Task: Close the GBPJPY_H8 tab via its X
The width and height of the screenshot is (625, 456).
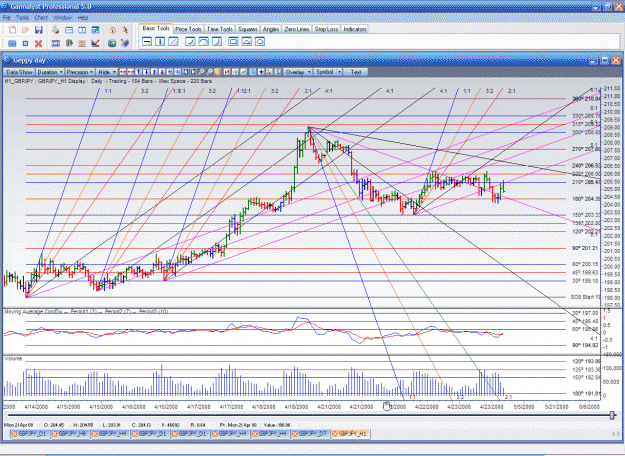Action: [x=55, y=434]
